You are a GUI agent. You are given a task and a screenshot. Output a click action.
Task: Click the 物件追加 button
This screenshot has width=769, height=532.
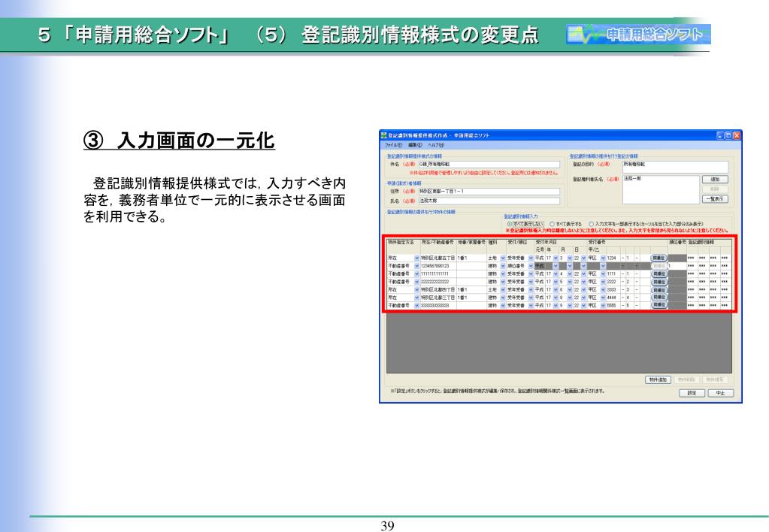pos(658,380)
